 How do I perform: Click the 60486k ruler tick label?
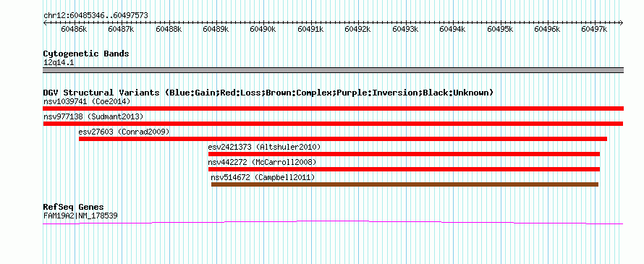74,29
